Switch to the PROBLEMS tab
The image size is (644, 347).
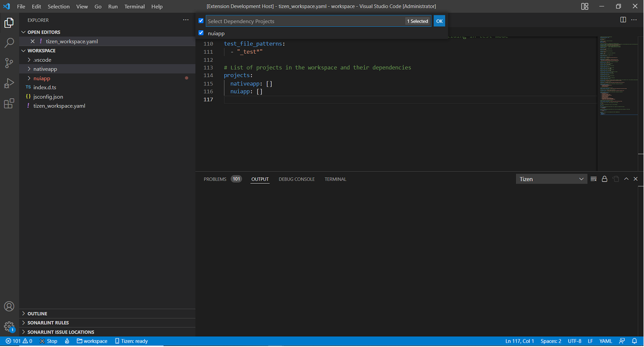[214, 179]
